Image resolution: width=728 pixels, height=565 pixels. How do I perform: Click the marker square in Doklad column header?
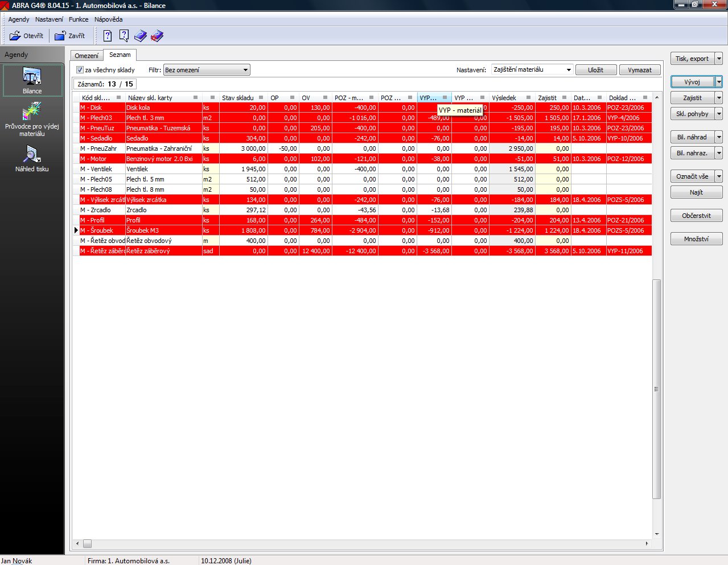tap(645, 98)
